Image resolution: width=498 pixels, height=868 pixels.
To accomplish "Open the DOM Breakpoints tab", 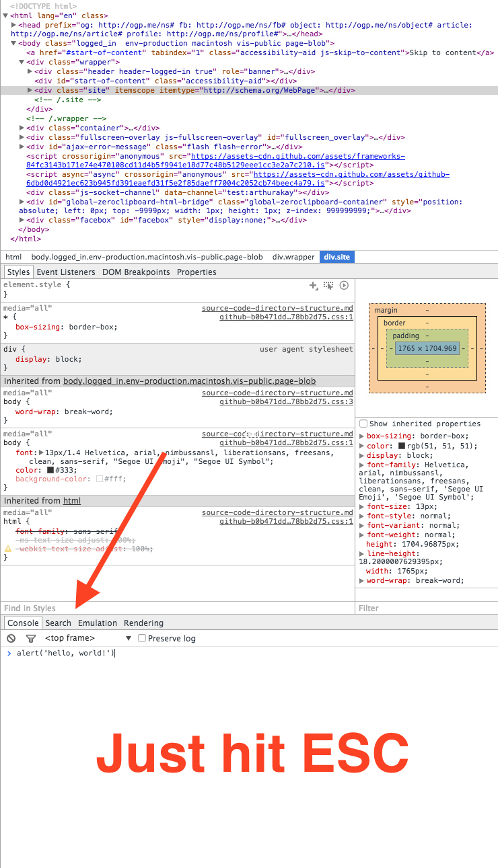I will pos(136,272).
